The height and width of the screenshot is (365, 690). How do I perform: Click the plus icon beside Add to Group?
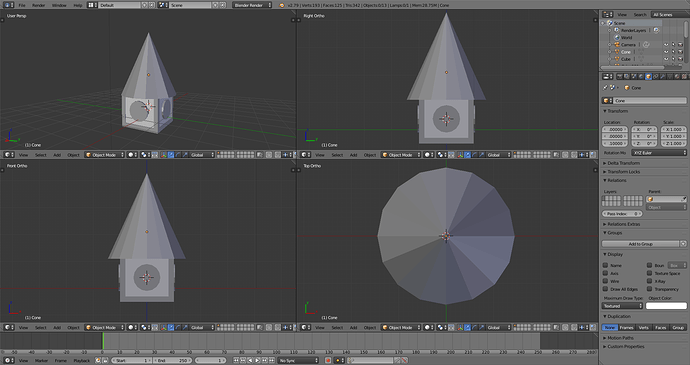[x=683, y=243]
